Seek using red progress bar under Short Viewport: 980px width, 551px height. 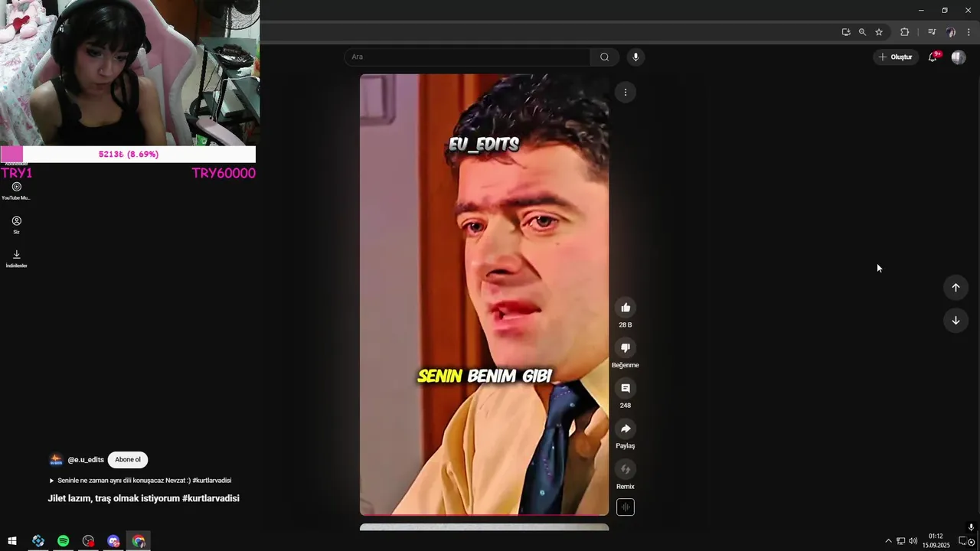[485, 514]
